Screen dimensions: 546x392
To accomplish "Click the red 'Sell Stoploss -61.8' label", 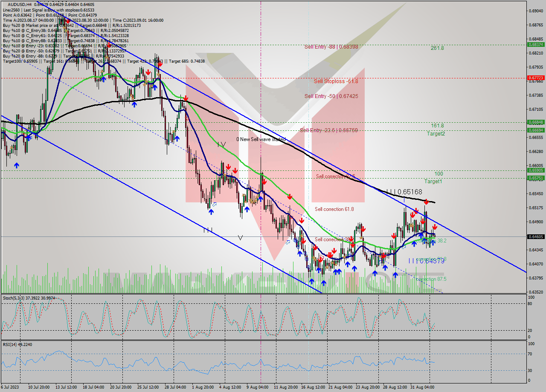I will (x=336, y=81).
